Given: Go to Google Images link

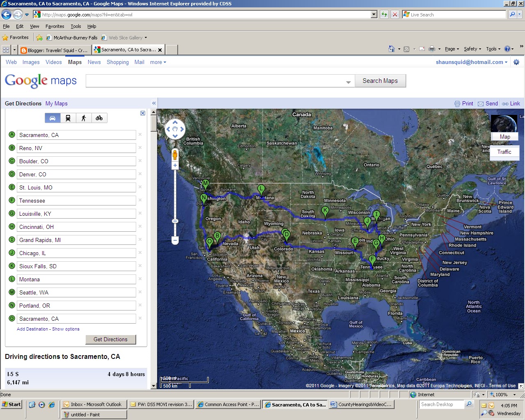Looking at the screenshot, I should pyautogui.click(x=31, y=62).
